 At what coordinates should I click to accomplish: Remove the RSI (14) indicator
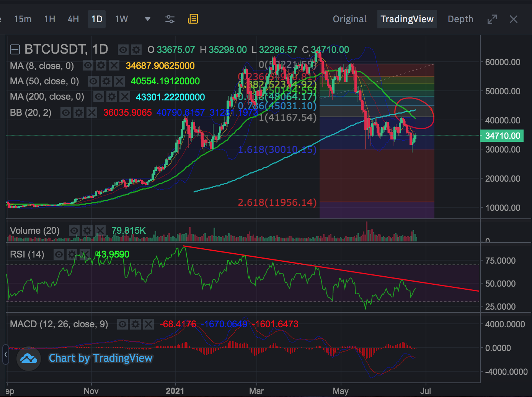[x=85, y=254]
